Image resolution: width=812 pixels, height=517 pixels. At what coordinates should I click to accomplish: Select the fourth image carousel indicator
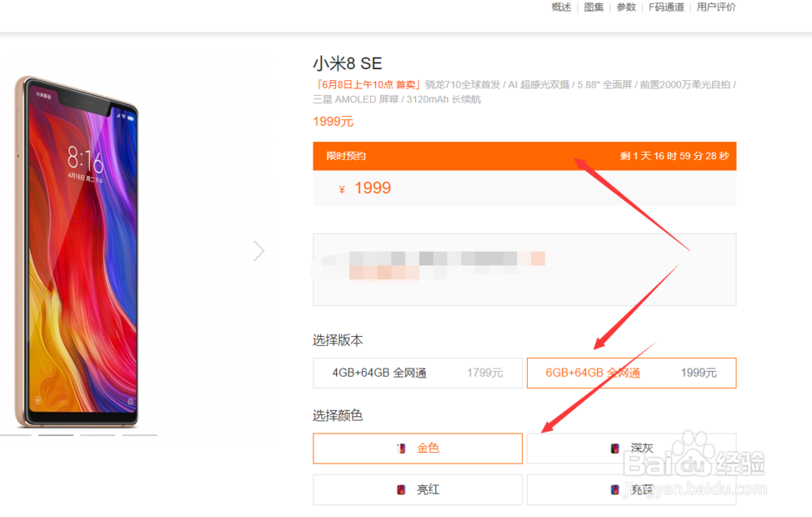pos(140,435)
